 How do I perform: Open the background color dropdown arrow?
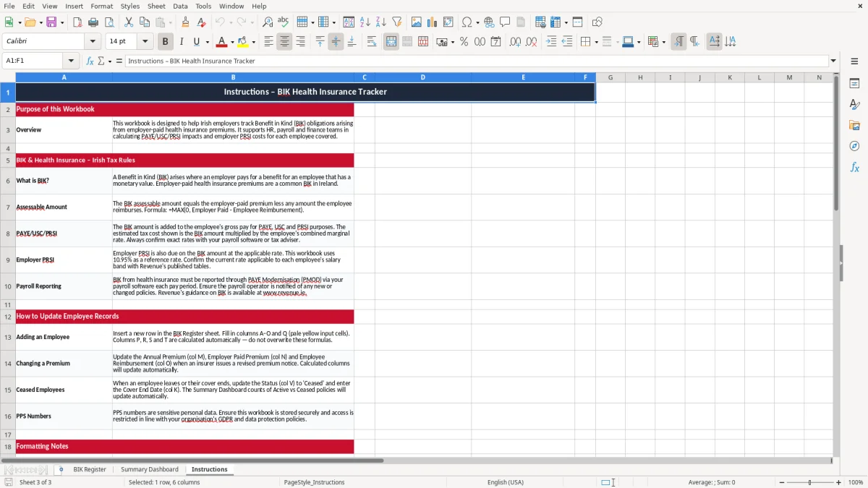coord(253,42)
